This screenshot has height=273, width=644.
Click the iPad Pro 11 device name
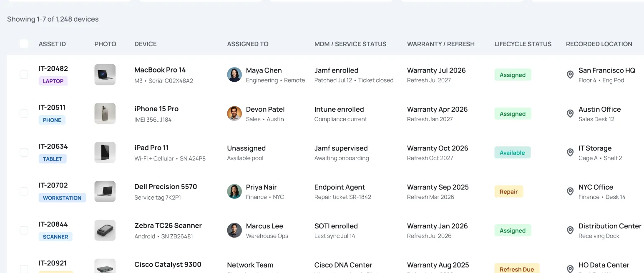coord(151,148)
